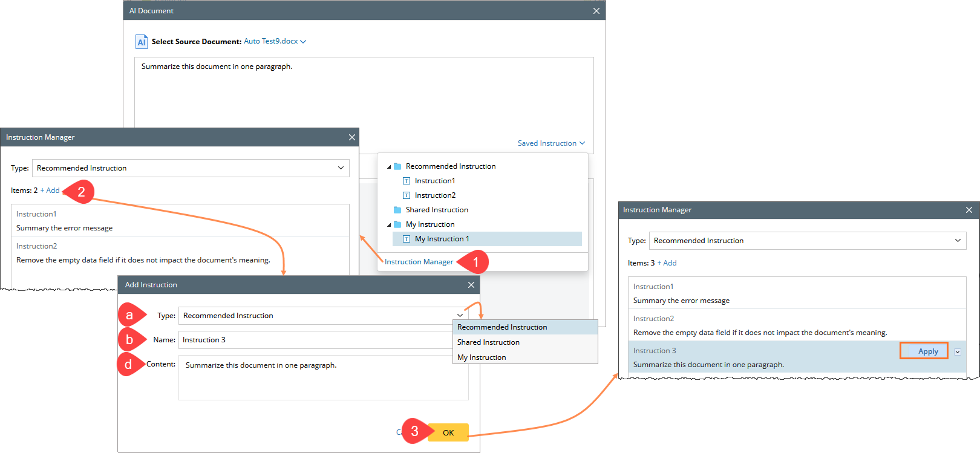Collapse the Recommended Instruction tree node
The image size is (980, 453).
coord(389,167)
